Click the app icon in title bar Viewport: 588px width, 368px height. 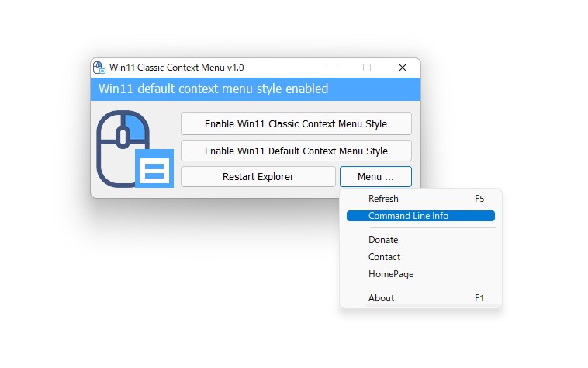pyautogui.click(x=99, y=68)
